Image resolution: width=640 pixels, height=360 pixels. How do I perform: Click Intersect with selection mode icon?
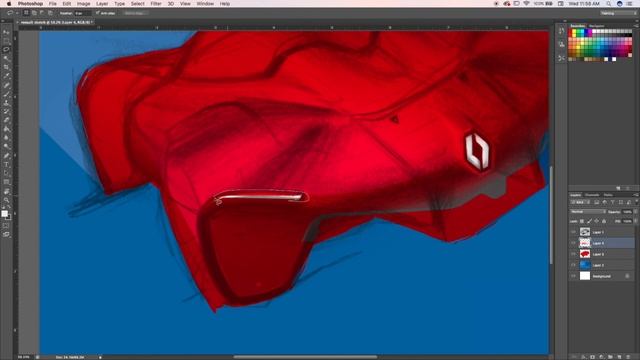[x=50, y=13]
